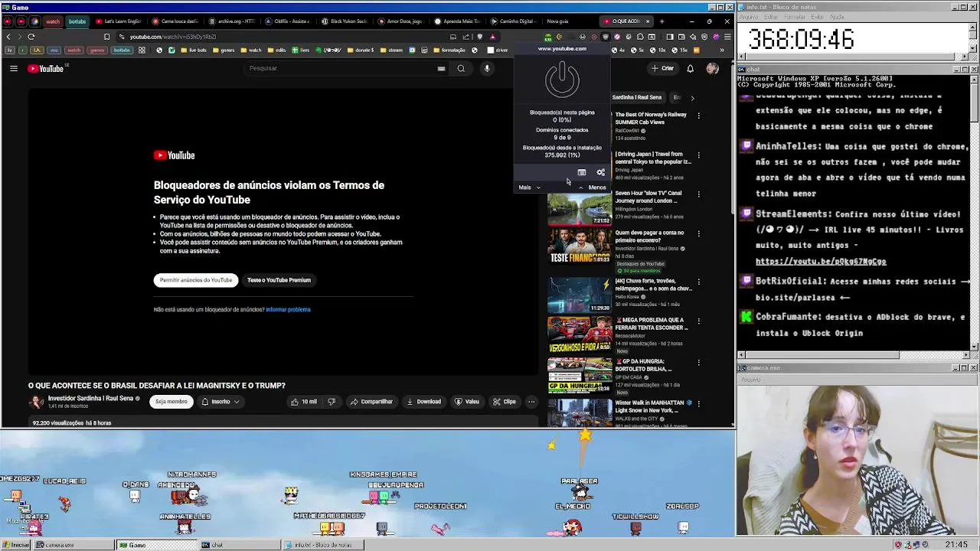Open the browser main menu hamburger
Screen dimensions: 980x551
coord(727,37)
